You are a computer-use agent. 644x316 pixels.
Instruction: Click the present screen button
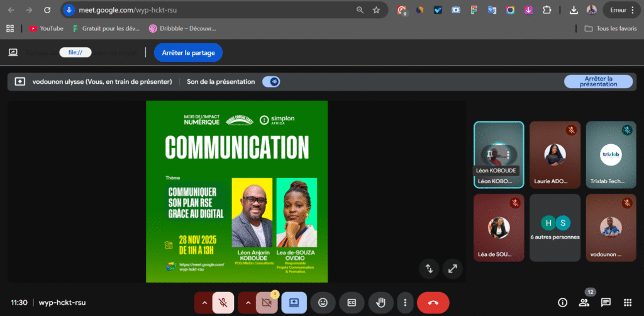[294, 303]
